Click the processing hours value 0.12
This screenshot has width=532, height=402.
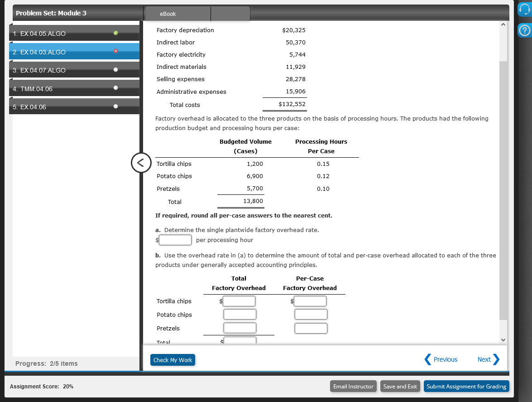click(x=323, y=176)
